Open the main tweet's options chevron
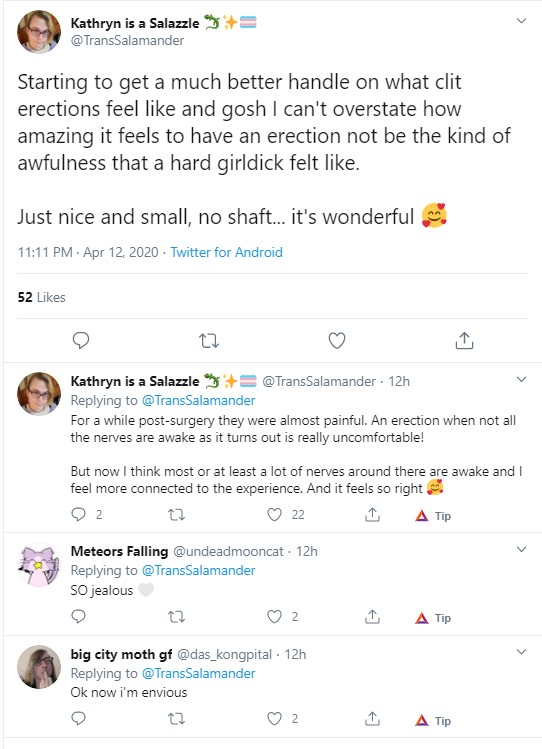Screen dimensions: 542x749 click(x=521, y=21)
